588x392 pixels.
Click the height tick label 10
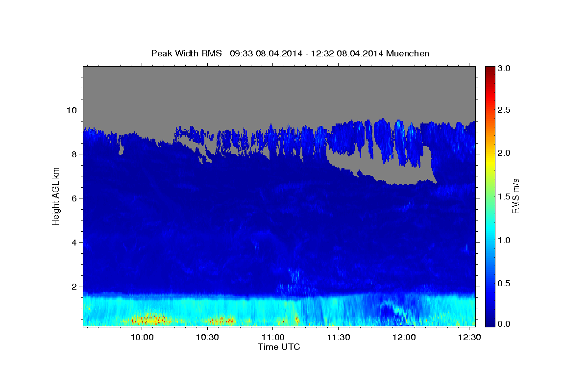[x=73, y=110]
